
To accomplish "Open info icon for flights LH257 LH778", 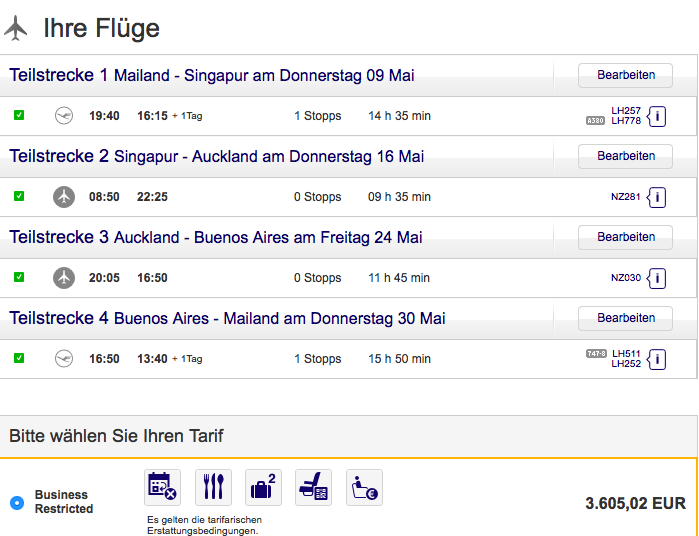I will [657, 116].
